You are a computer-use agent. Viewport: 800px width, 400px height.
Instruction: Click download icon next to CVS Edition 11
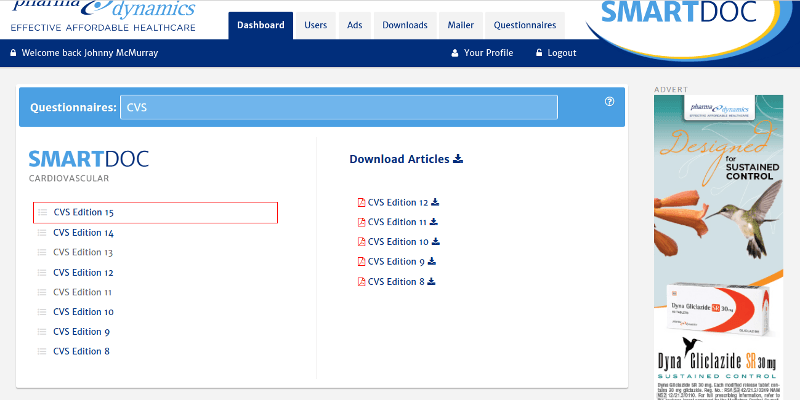(434, 222)
